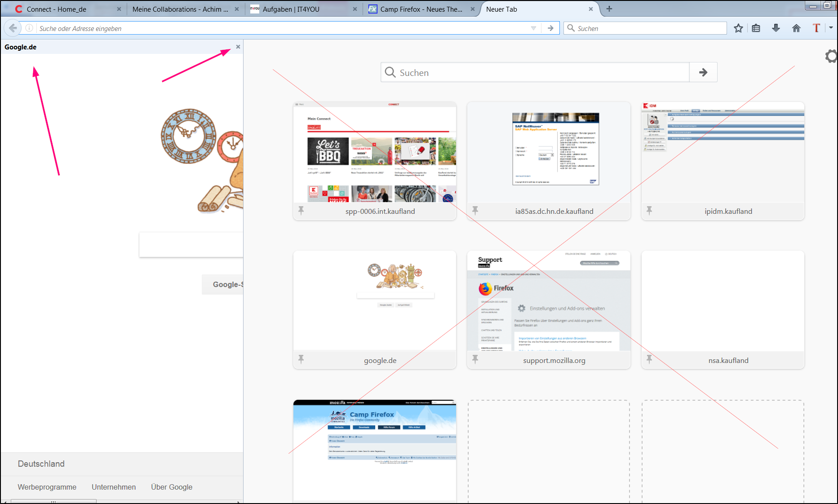Pin the nsa.kaufland tile
The height and width of the screenshot is (504, 838).
649,359
